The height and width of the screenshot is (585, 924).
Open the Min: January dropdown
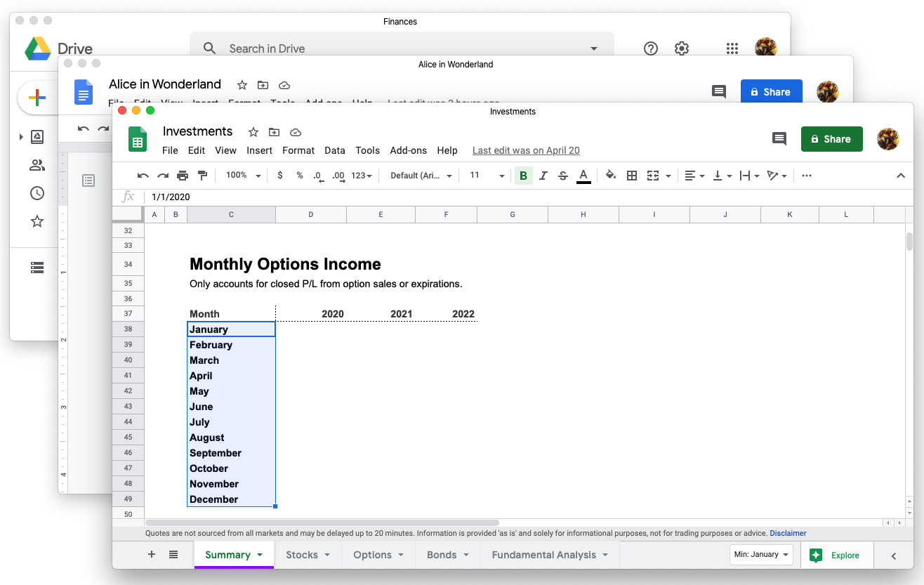click(x=761, y=555)
